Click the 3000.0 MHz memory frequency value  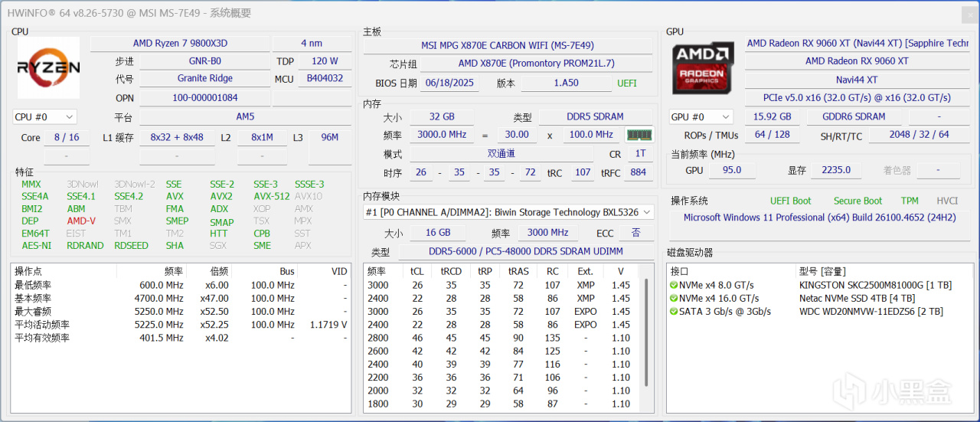[442, 134]
